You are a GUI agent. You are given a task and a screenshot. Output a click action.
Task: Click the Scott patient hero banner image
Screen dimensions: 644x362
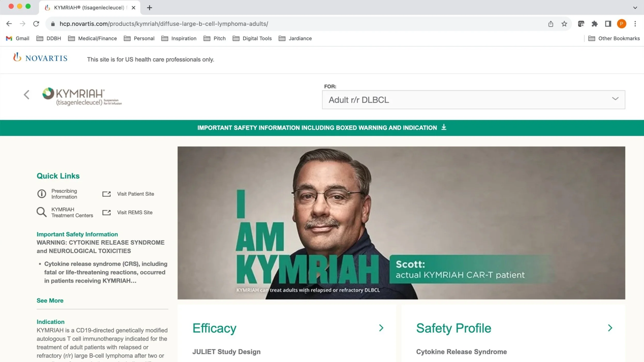pyautogui.click(x=401, y=223)
